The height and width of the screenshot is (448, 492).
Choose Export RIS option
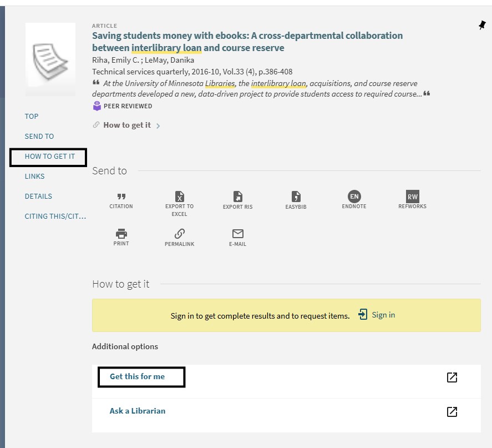click(x=237, y=200)
